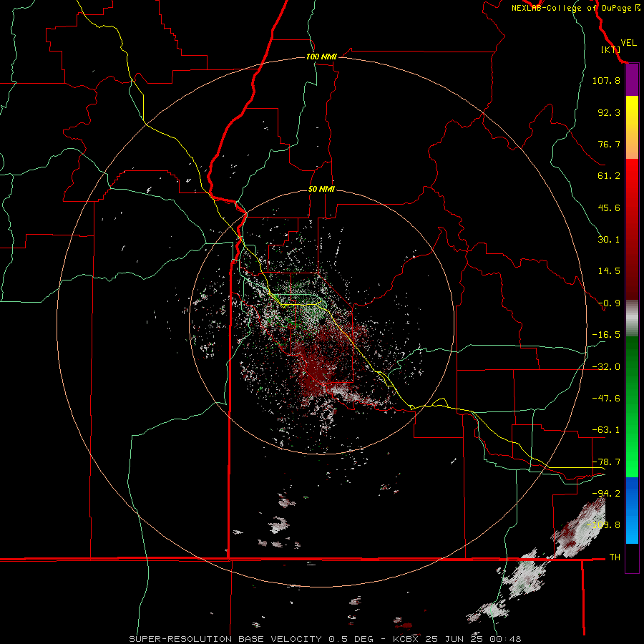Click the 14.5 value on velocity scale
Screen dimensions: 644x644
tap(609, 271)
